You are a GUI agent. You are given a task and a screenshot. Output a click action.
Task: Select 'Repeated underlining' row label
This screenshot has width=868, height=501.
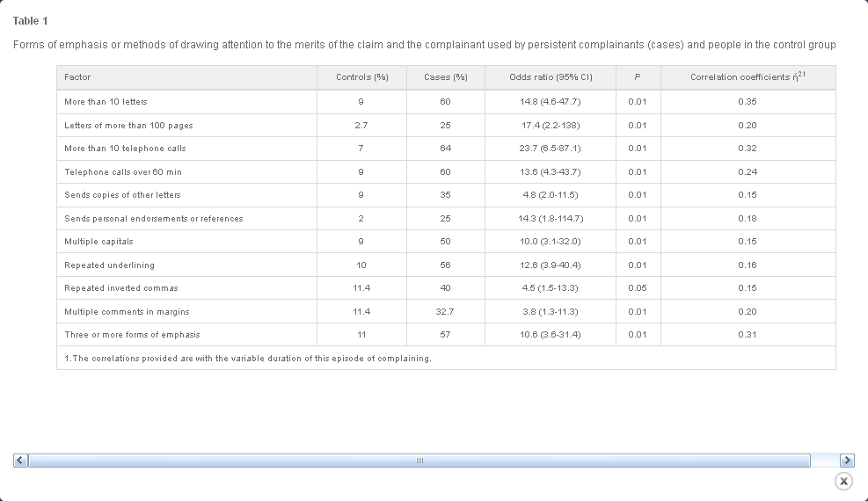click(109, 265)
